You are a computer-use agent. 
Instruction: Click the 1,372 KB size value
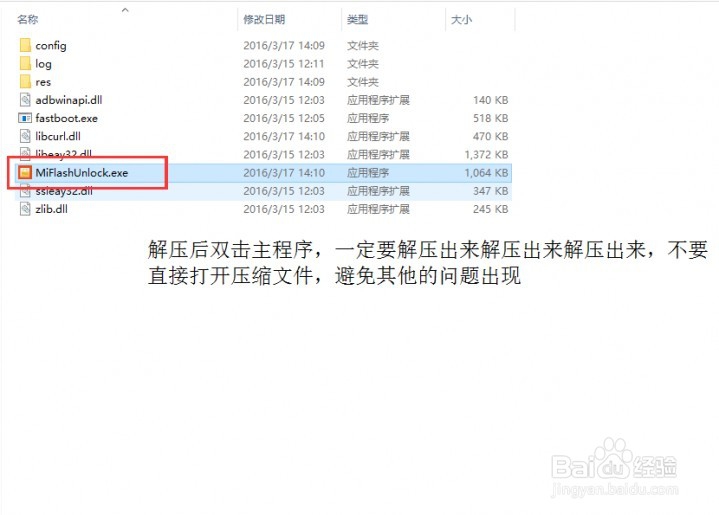487,155
